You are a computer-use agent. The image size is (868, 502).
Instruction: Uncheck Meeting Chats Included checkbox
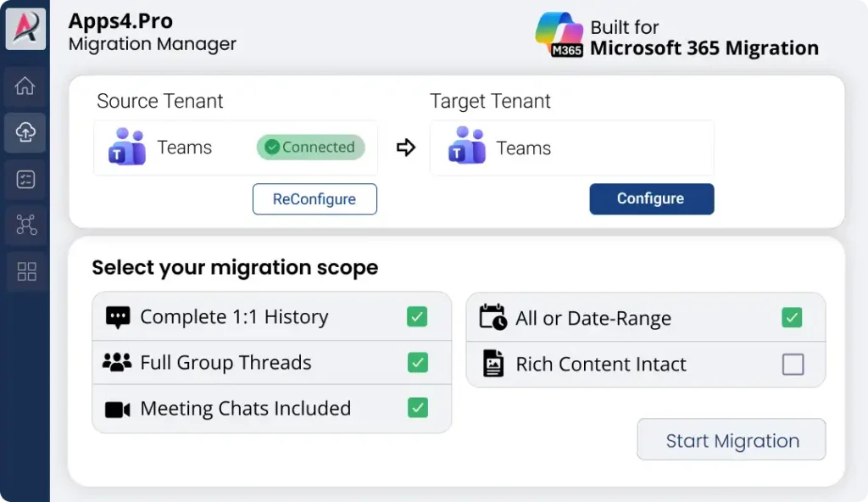tap(417, 408)
